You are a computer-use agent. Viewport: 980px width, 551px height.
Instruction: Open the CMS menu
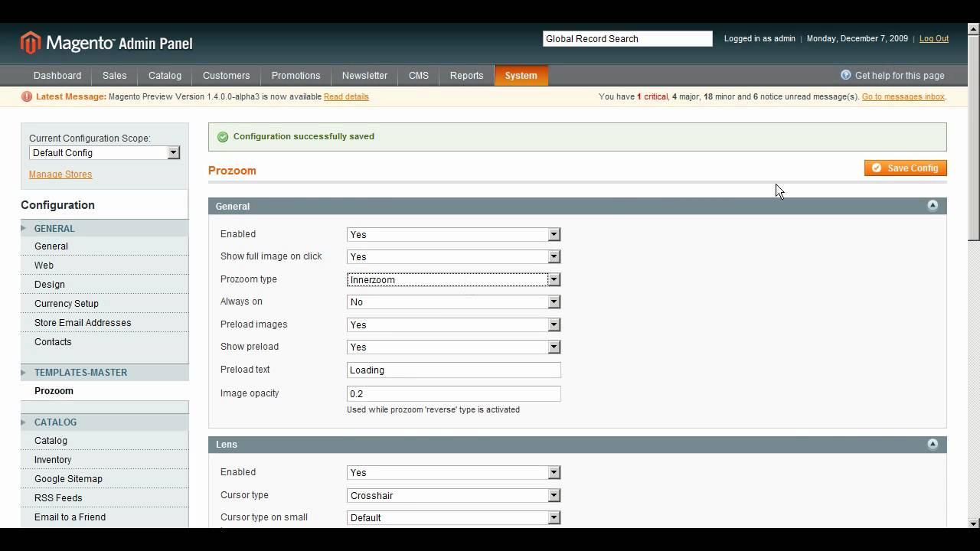coord(419,75)
